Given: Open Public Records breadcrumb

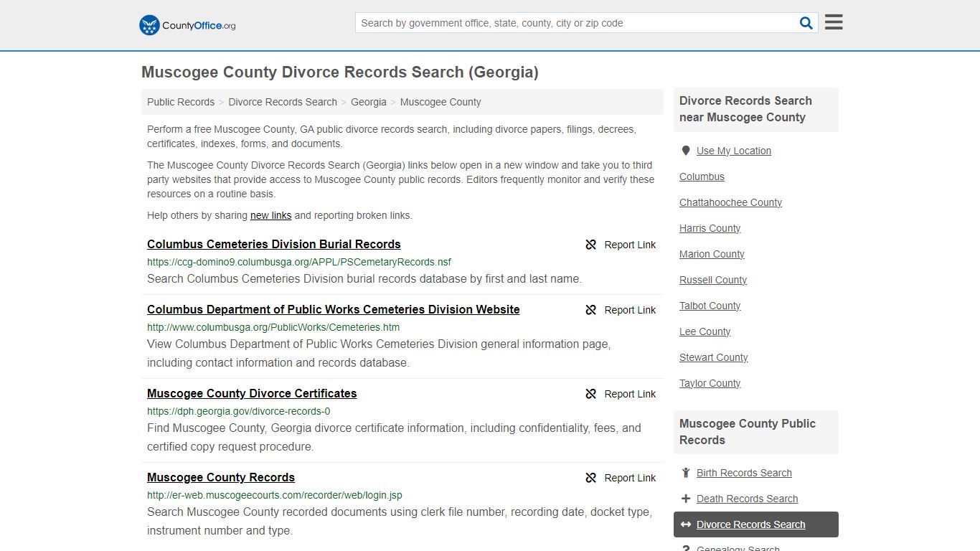Looking at the screenshot, I should 181,102.
